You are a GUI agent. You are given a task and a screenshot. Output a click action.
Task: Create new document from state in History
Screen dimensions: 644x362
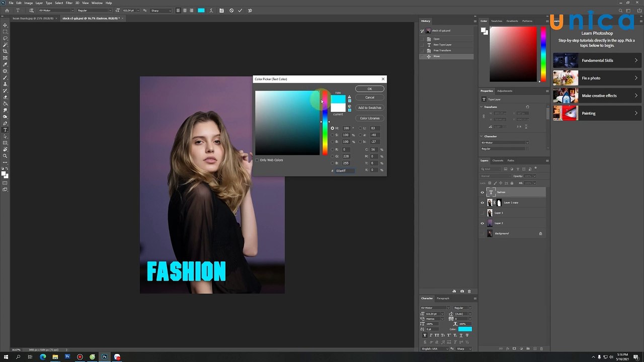click(x=454, y=291)
